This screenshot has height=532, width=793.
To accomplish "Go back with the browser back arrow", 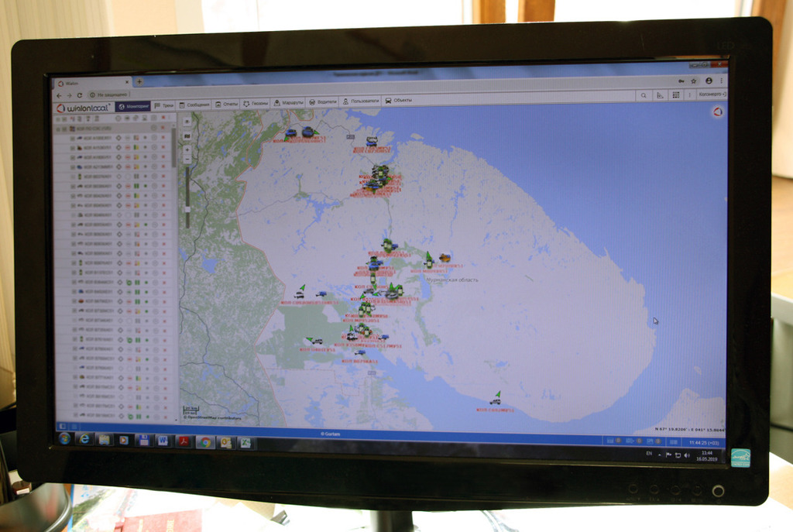I will coord(59,95).
